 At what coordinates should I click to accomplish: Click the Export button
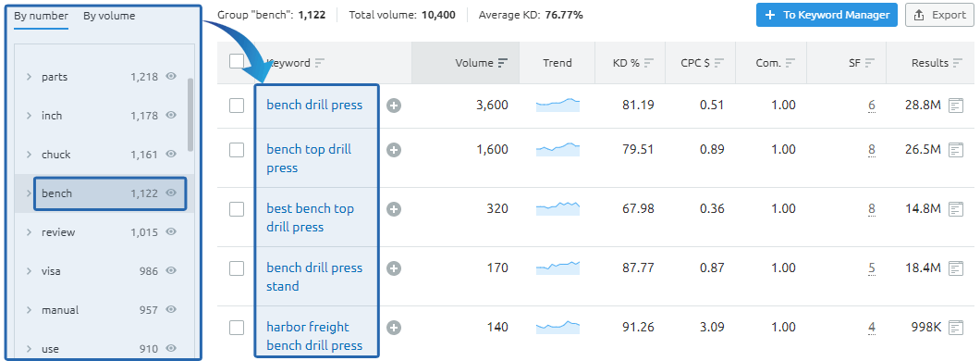[x=939, y=15]
